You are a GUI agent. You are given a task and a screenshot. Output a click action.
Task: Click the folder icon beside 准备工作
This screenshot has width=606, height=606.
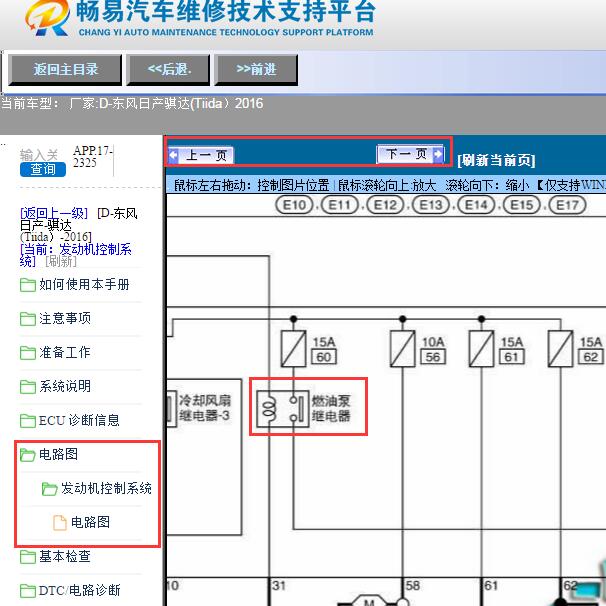[28, 353]
